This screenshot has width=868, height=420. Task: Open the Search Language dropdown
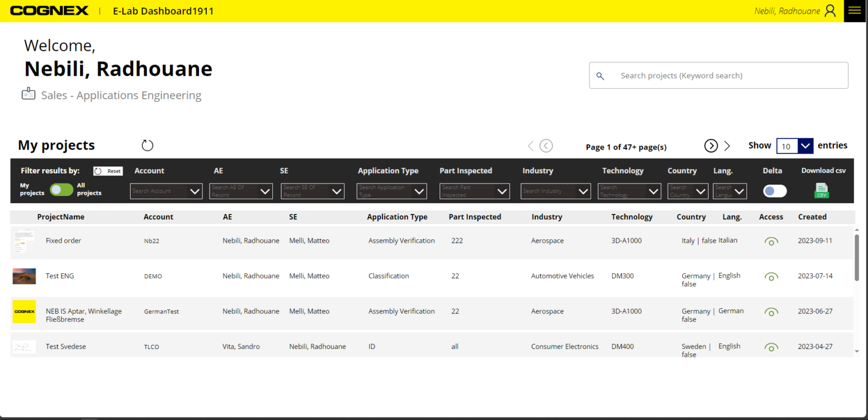[730, 191]
